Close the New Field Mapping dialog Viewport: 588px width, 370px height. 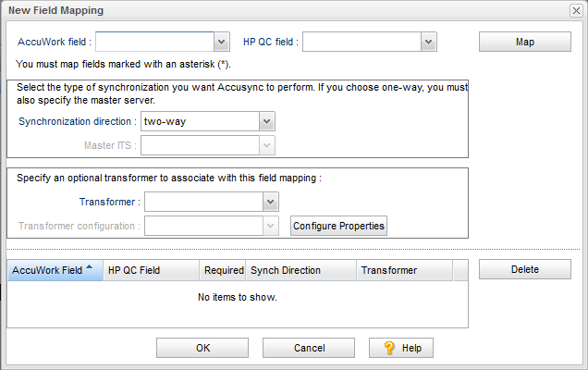pyautogui.click(x=576, y=10)
